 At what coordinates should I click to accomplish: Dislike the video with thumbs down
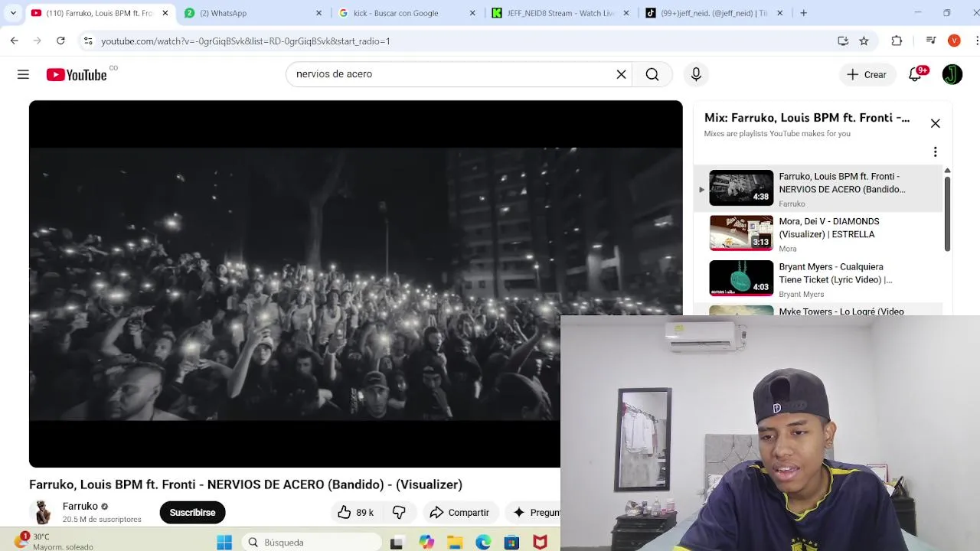(x=399, y=512)
